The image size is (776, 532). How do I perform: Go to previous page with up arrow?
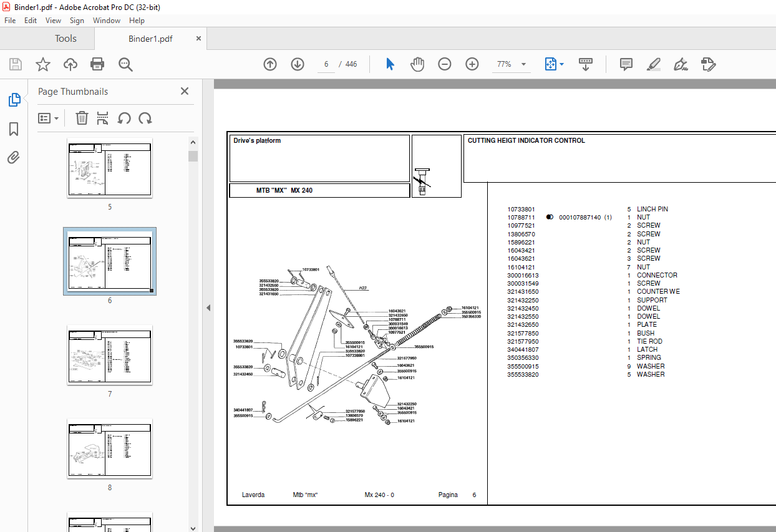point(270,64)
